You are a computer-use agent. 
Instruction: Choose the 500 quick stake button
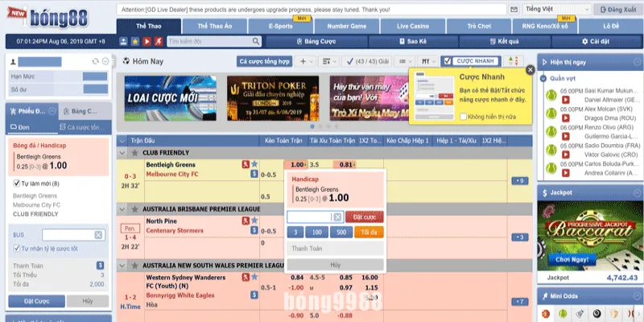point(341,232)
